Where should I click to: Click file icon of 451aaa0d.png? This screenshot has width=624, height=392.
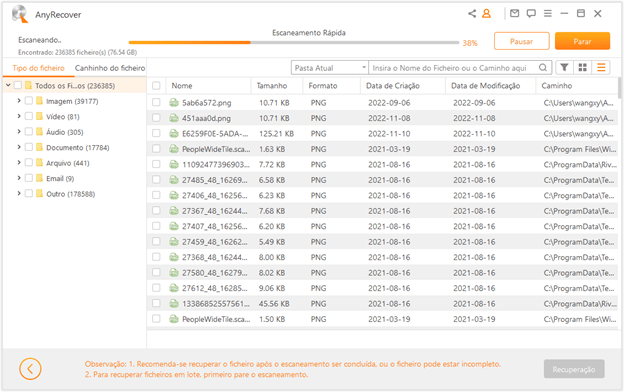[174, 118]
